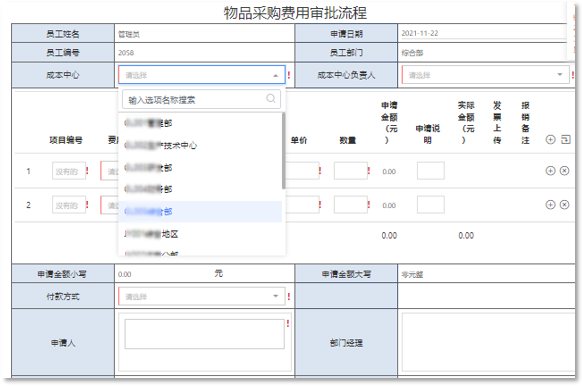Add a row after row 1 with plus icon
The image size is (582, 386).
click(550, 171)
